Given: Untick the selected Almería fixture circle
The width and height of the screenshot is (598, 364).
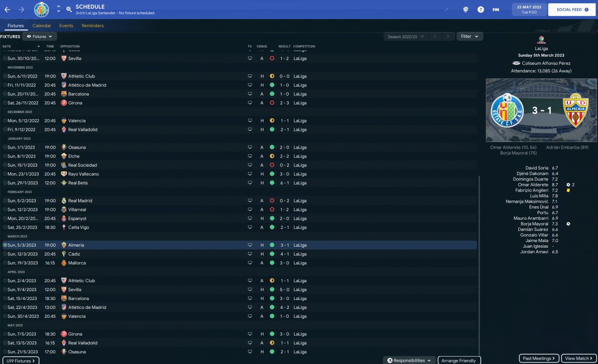Looking at the screenshot, I should tap(5, 245).
